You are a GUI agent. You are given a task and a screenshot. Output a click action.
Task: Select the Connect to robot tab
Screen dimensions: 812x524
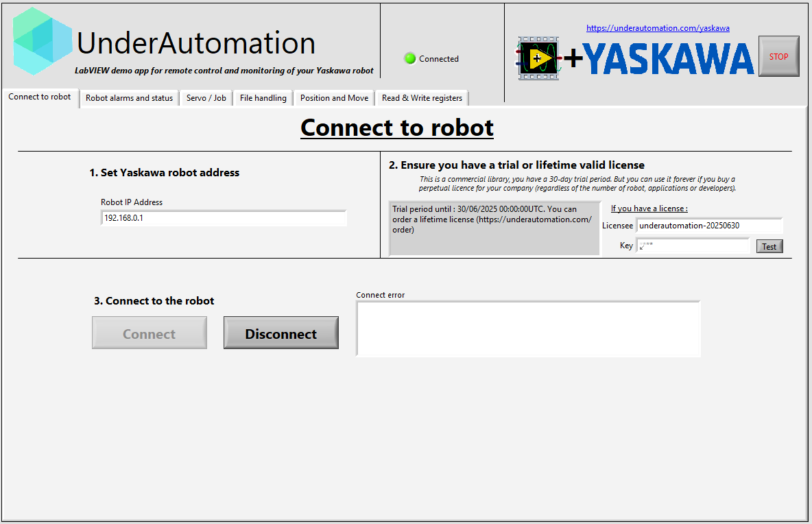pos(40,97)
